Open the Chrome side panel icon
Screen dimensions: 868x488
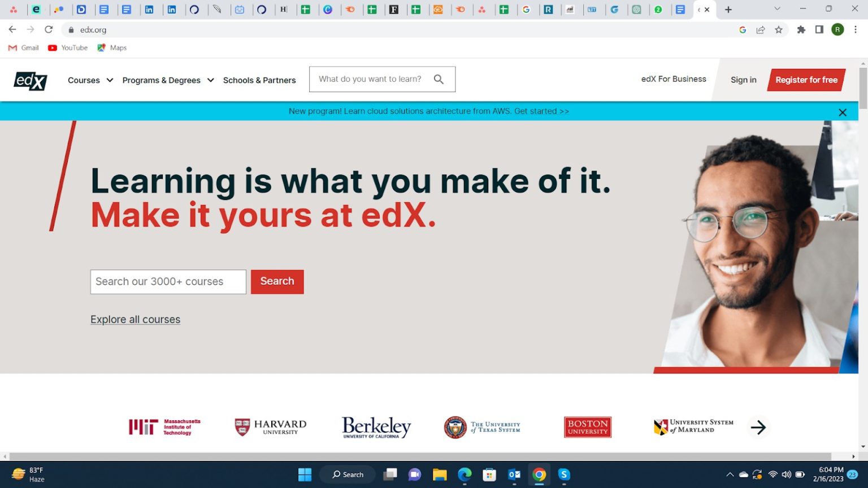tap(819, 30)
